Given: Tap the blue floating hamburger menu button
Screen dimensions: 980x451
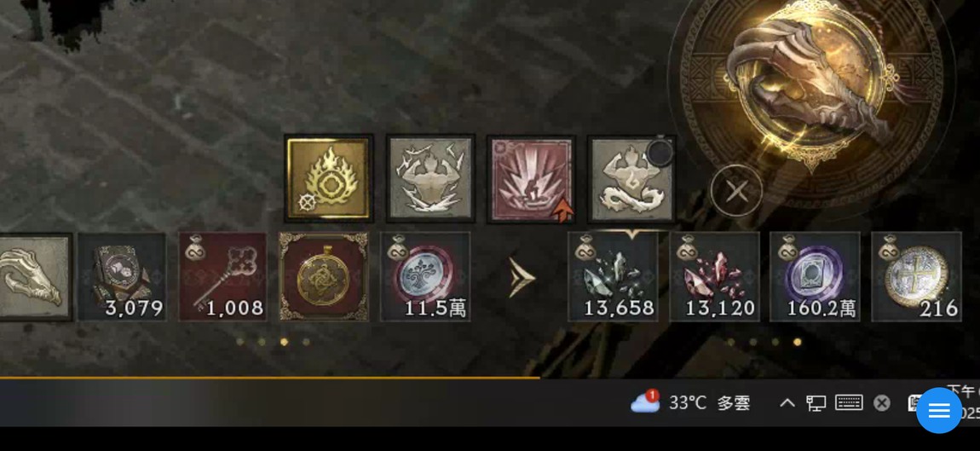Looking at the screenshot, I should tap(939, 410).
